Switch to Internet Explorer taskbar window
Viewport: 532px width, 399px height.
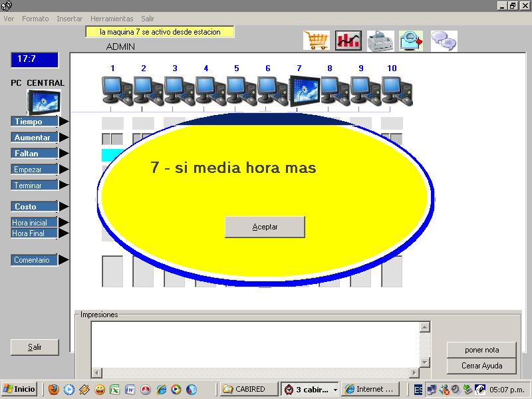click(x=370, y=389)
